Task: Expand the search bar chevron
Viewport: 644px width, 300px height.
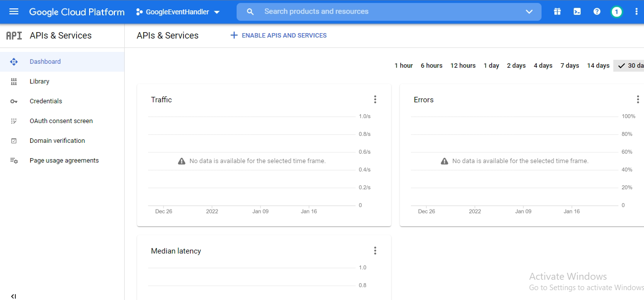Action: pyautogui.click(x=529, y=11)
